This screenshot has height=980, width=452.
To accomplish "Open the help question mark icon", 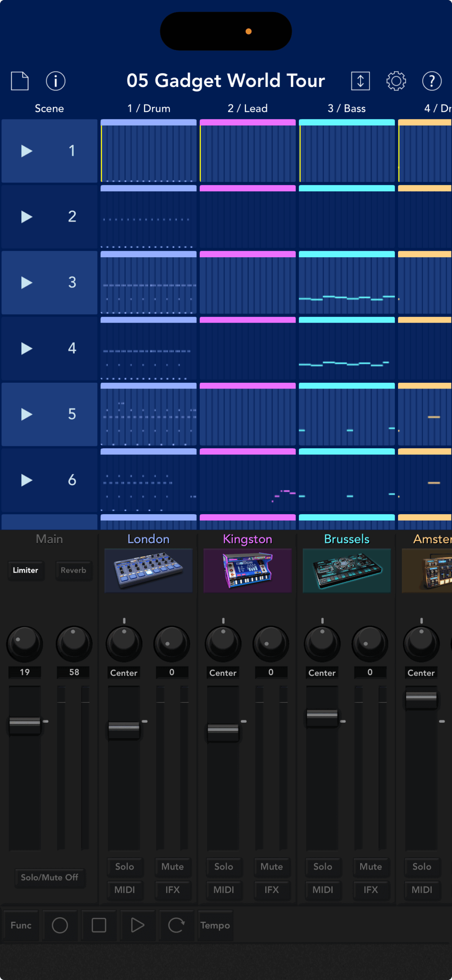I will (x=432, y=81).
